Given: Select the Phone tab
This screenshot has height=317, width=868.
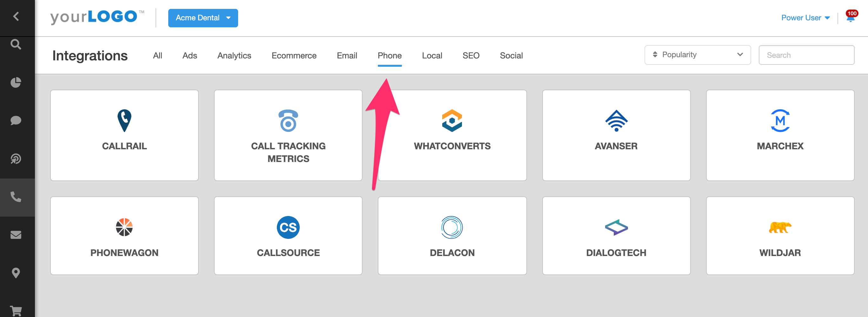Looking at the screenshot, I should [390, 56].
